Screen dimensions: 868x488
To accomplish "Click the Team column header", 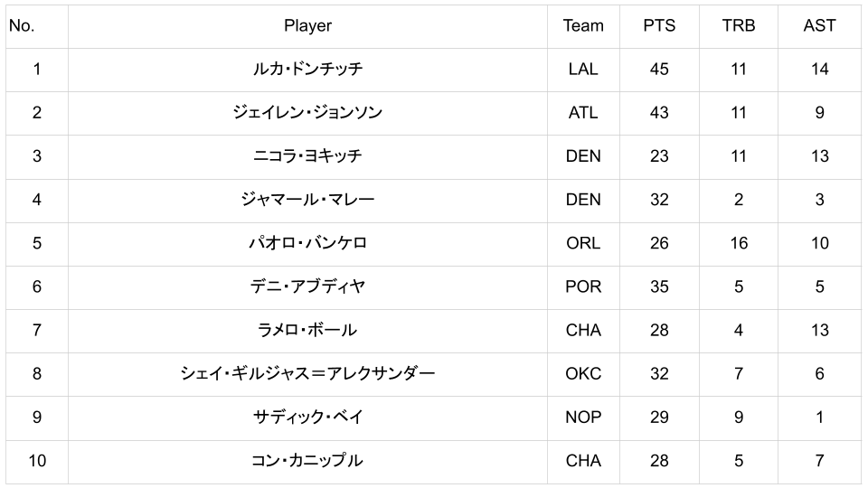I will pyautogui.click(x=583, y=26).
